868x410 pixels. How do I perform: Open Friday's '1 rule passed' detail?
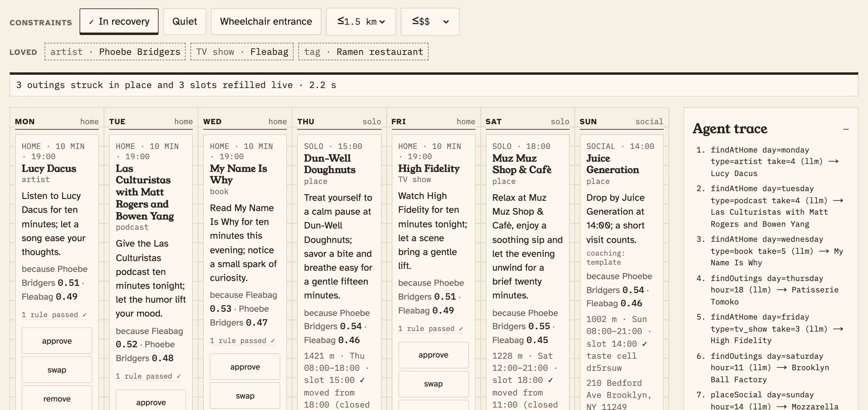[431, 328]
